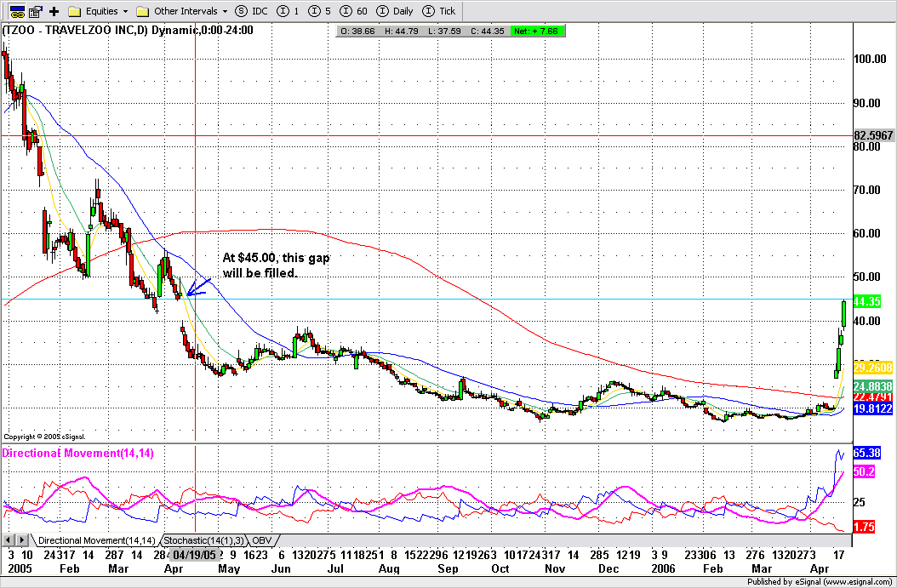
Task: Click the 2006 year label on time axis
Action: tap(663, 568)
